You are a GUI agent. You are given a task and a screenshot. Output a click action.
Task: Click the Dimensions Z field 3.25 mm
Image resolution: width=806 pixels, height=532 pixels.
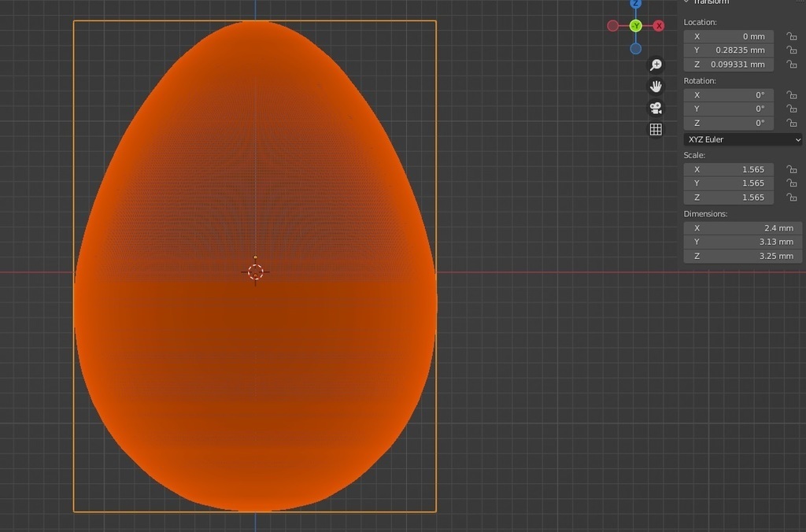[743, 257]
